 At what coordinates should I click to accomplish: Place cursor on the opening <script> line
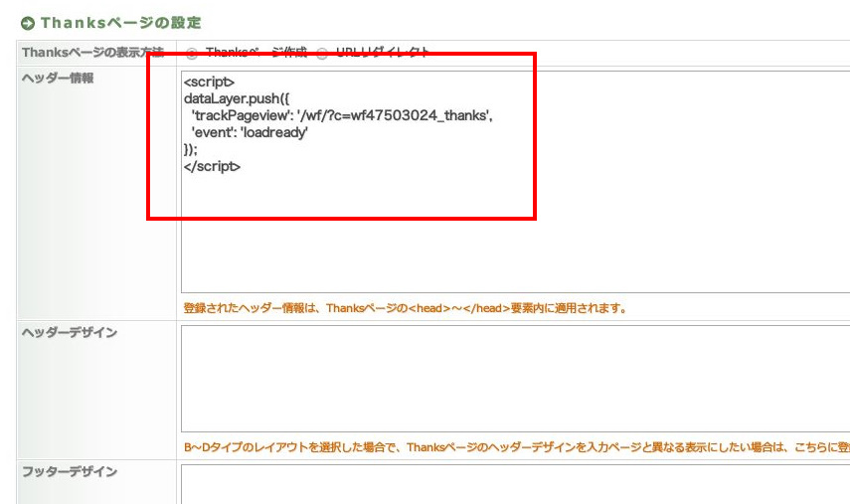[210, 82]
